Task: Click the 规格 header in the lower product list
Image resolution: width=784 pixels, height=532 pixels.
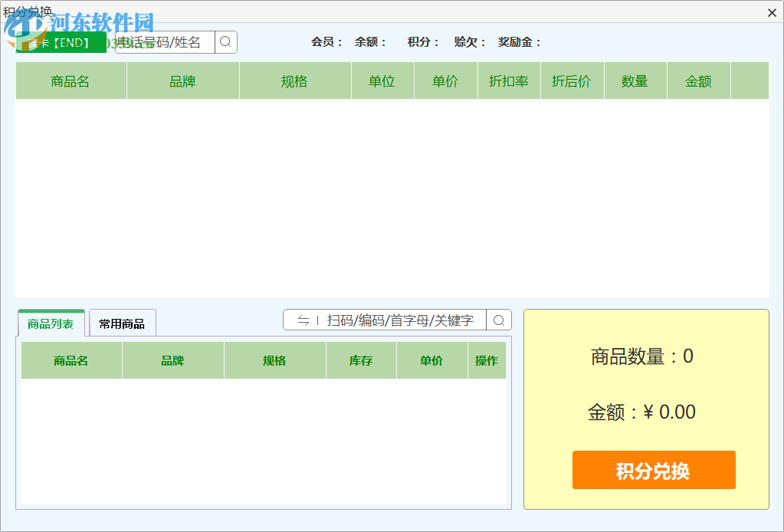Action: [x=275, y=360]
